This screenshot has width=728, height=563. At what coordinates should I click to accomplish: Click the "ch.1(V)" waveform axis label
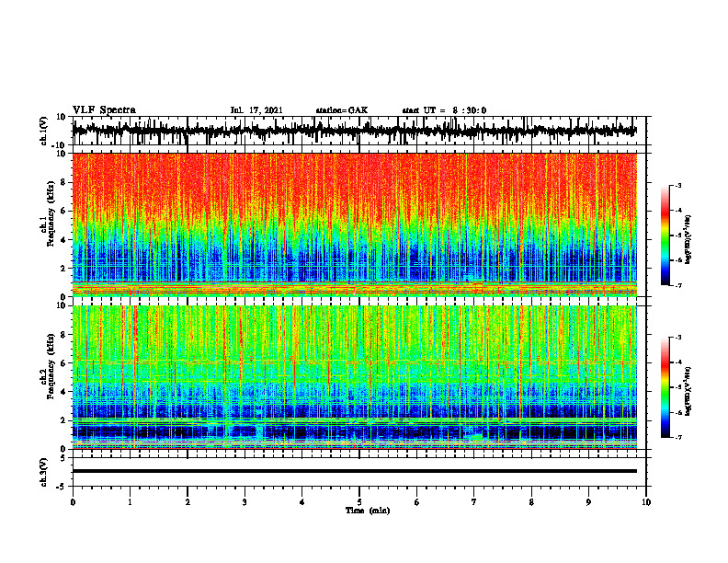point(44,131)
